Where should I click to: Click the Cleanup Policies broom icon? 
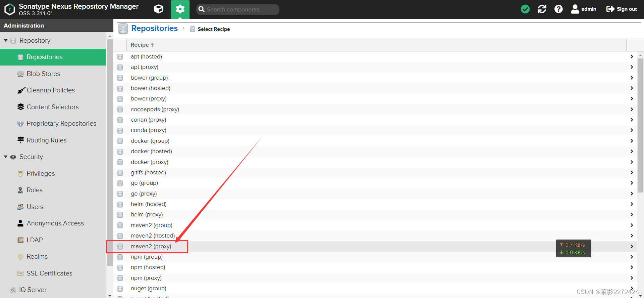[x=21, y=90]
